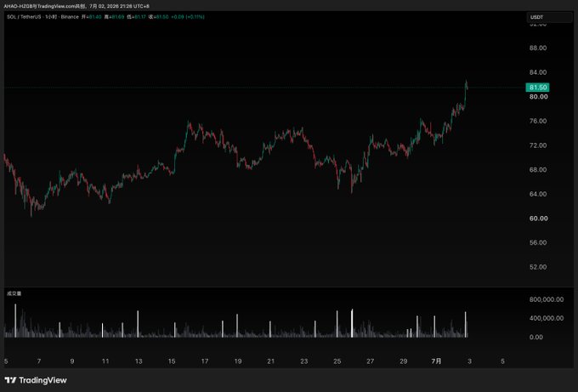Click the 76.00 price axis label
Image resolution: width=578 pixels, height=392 pixels.
[538, 121]
